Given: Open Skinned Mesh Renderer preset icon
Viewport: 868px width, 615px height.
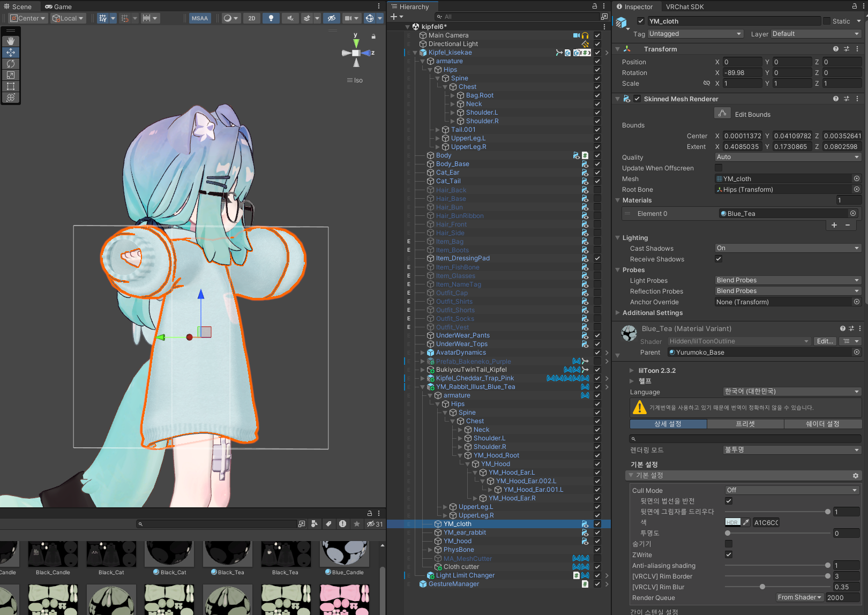Looking at the screenshot, I should [847, 99].
